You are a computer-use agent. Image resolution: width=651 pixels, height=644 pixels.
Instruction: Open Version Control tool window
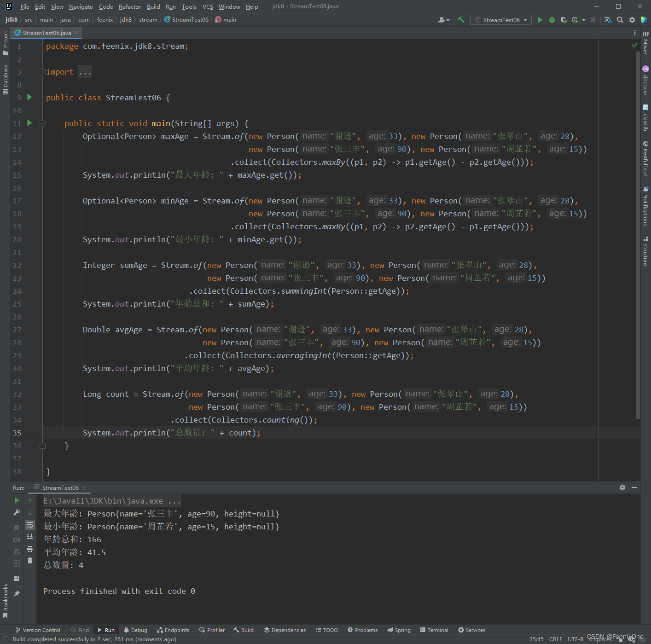coord(38,630)
